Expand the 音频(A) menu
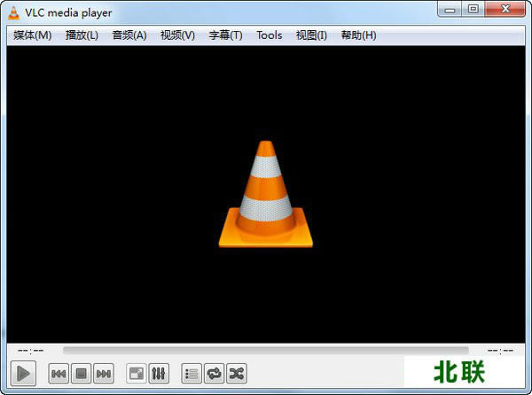 (x=129, y=35)
